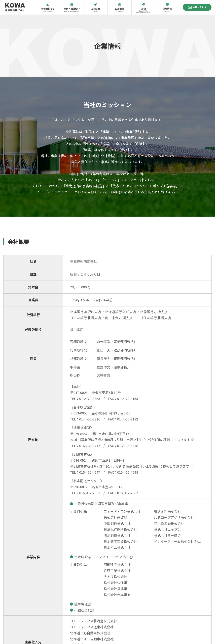Click the leaf icon above SDGs
Screen dimensions: 215x644
point(143,4)
